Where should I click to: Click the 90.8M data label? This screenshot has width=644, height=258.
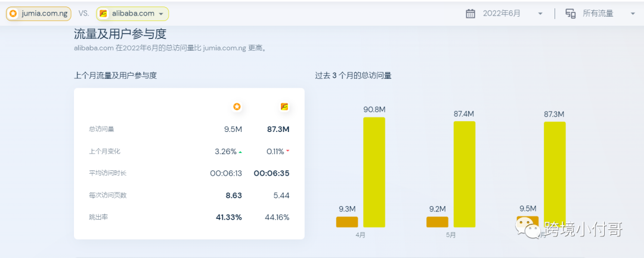pos(374,110)
